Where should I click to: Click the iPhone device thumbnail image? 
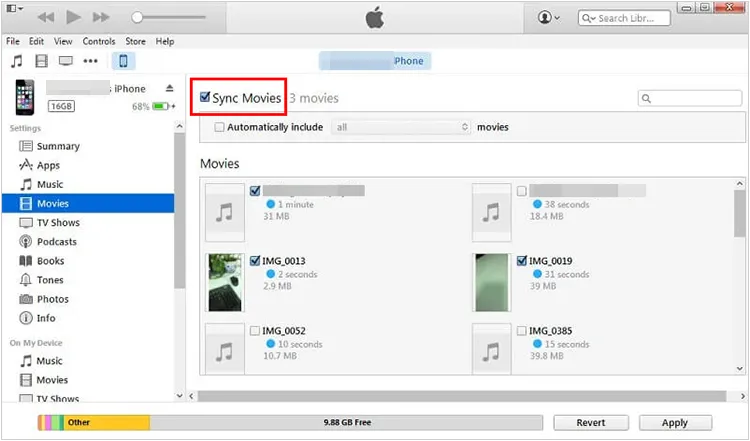[25, 98]
